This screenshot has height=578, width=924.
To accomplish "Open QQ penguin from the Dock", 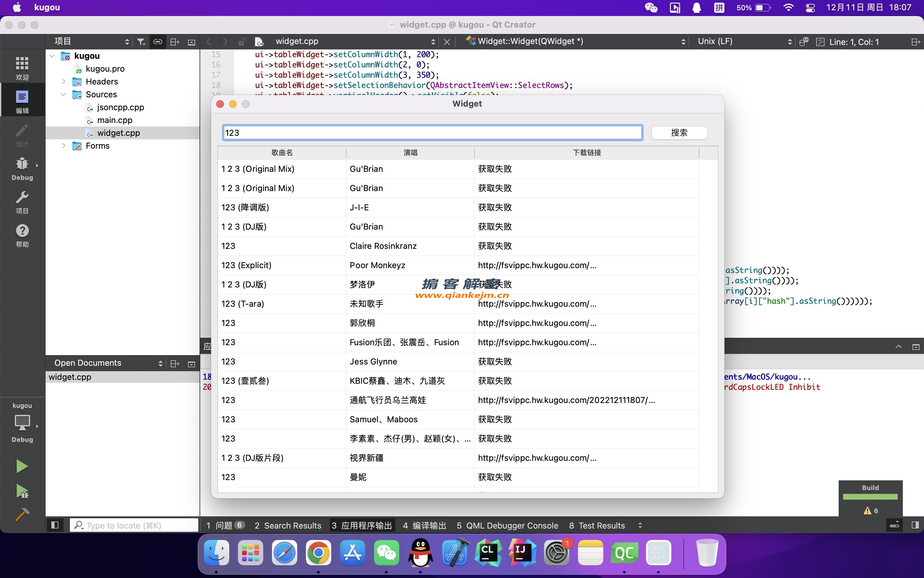I will click(420, 553).
